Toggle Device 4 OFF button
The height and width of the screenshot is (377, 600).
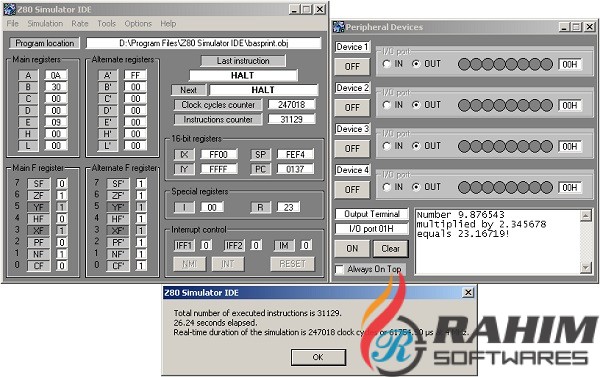click(x=352, y=189)
